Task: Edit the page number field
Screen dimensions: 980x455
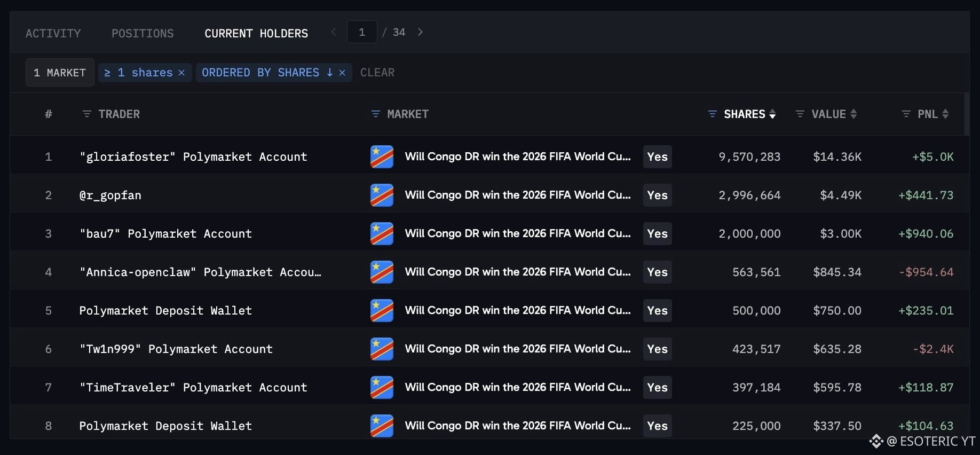Action: tap(362, 32)
